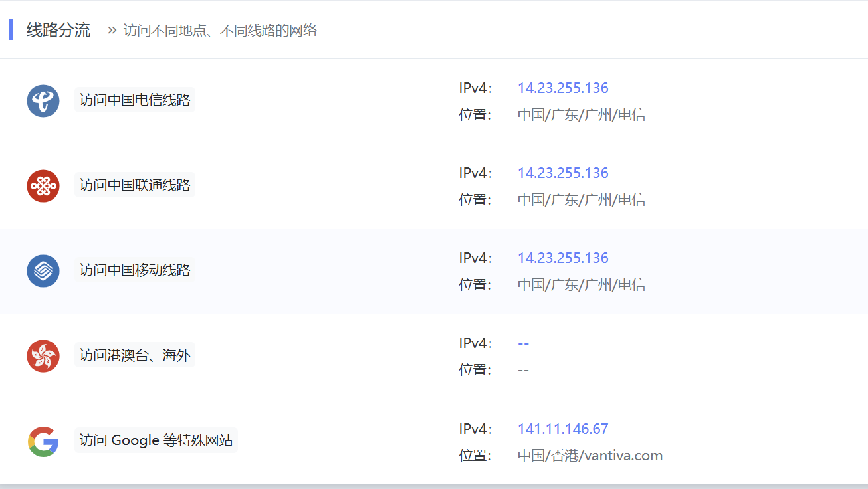Click the 访问不同地点、不同线路的网络 subtitle
Image resolution: width=868 pixels, height=489 pixels.
click(x=220, y=31)
